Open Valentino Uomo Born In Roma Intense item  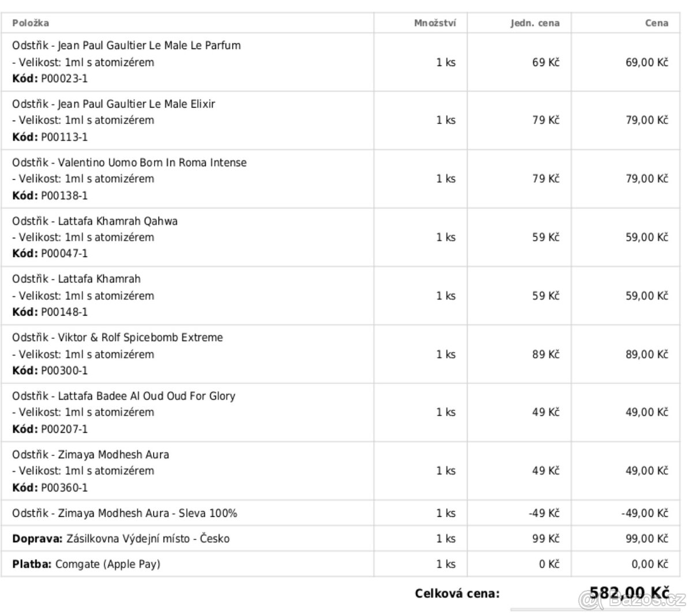pos(129,162)
